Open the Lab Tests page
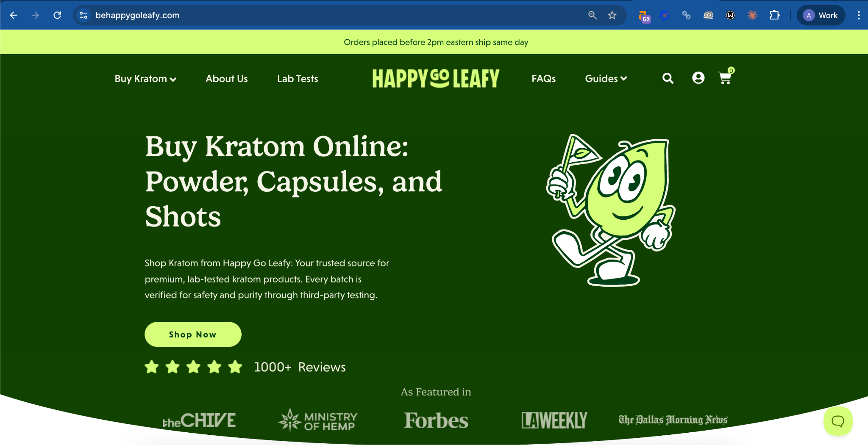 [x=298, y=79]
